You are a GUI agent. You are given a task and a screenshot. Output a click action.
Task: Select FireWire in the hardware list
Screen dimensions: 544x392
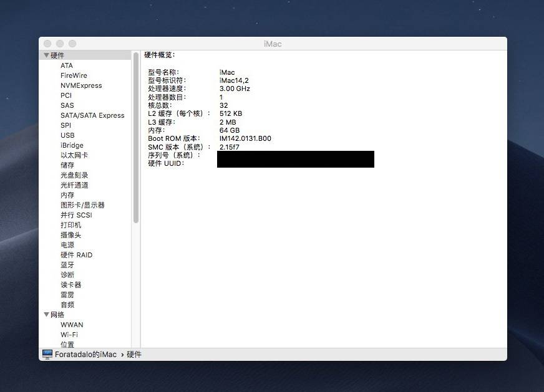click(75, 75)
